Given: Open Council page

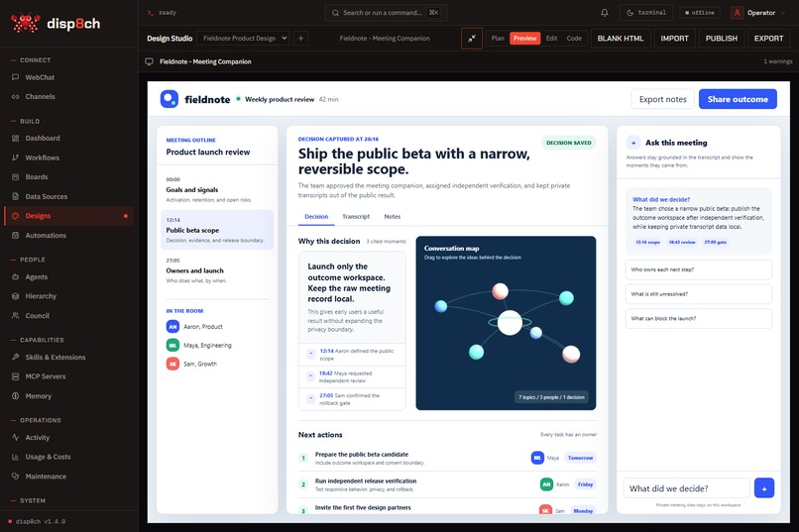Looking at the screenshot, I should (68, 316).
